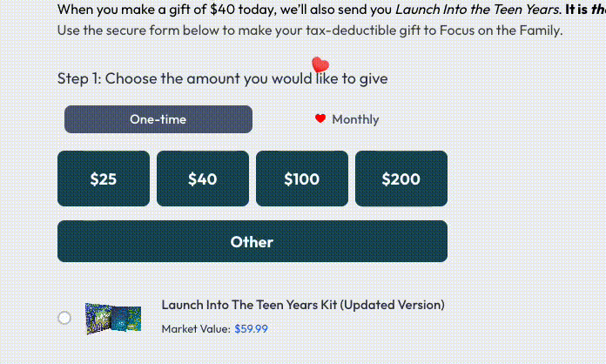606x364 pixels.
Task: Click the Launch Into The Teen Years Kit title
Action: (x=302, y=305)
